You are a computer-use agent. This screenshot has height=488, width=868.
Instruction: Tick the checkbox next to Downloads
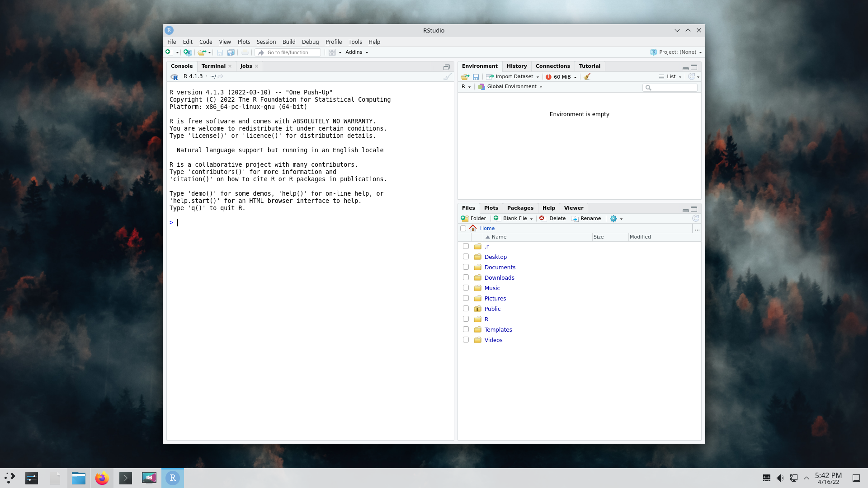point(466,277)
